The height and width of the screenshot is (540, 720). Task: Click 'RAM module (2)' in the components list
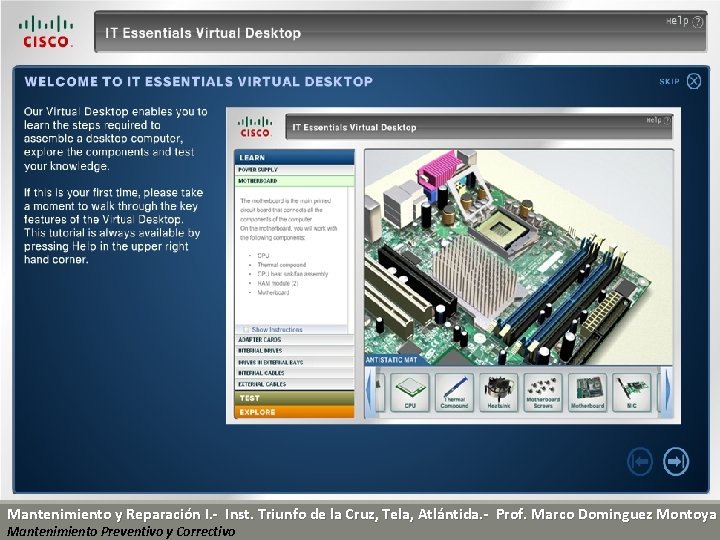click(278, 283)
